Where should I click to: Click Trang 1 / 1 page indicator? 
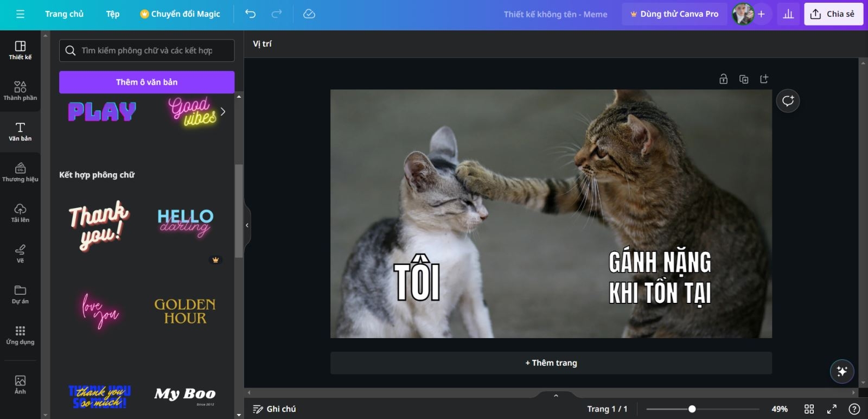(x=607, y=409)
